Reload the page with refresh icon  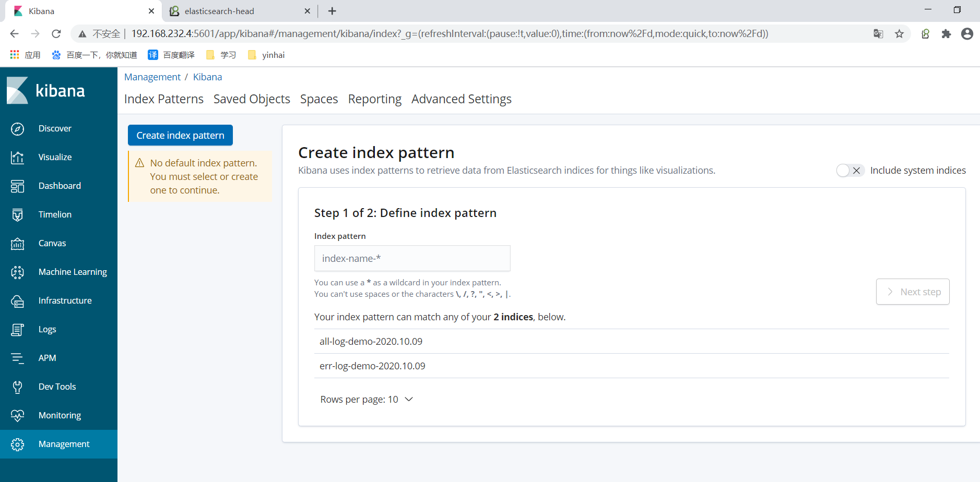[56, 34]
